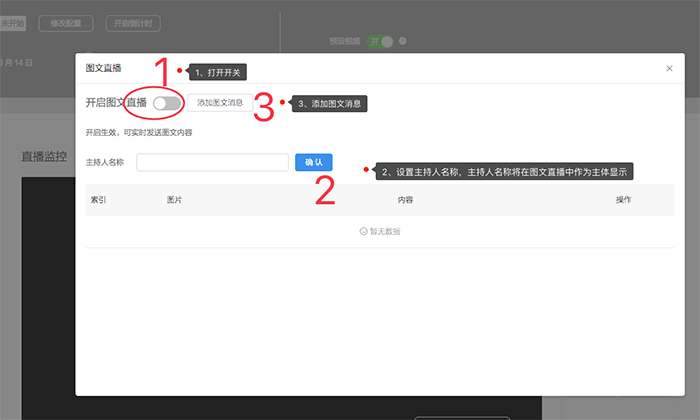Click the 索引 column header
The height and width of the screenshot is (420, 700).
(x=98, y=200)
